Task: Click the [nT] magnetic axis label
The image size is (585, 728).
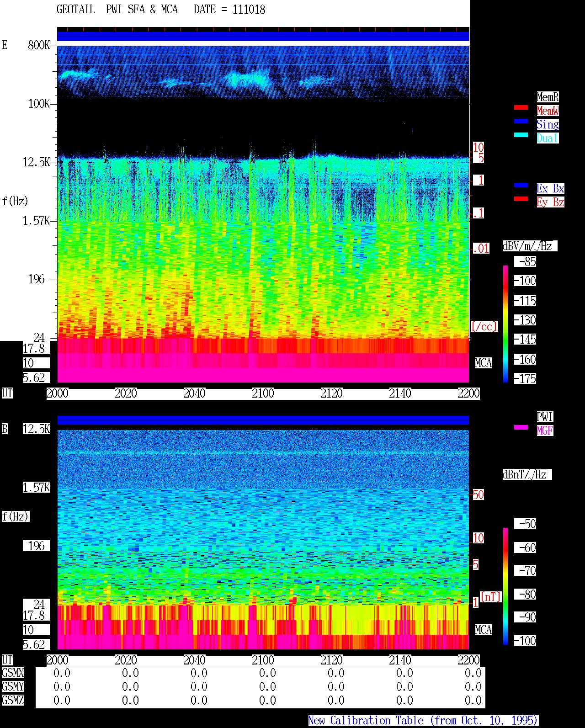Action: point(490,597)
